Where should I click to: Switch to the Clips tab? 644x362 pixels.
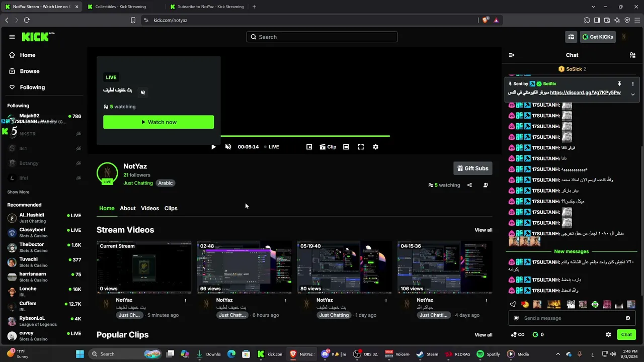(171, 208)
